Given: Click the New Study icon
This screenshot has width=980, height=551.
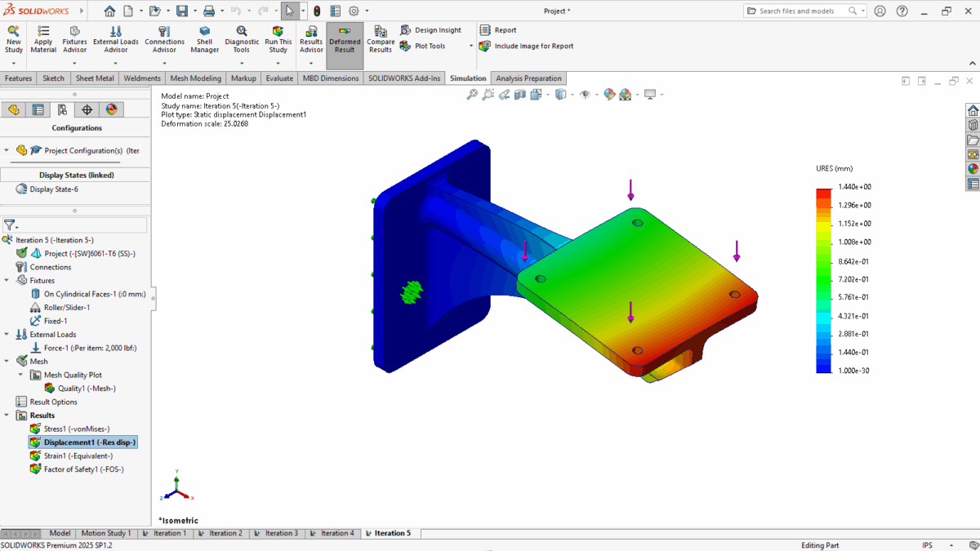Looking at the screenshot, I should [13, 31].
